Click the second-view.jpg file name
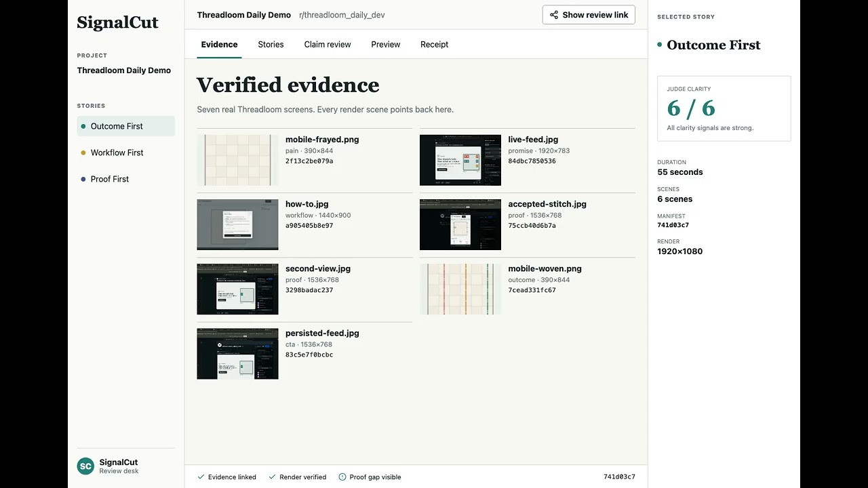 (x=318, y=268)
